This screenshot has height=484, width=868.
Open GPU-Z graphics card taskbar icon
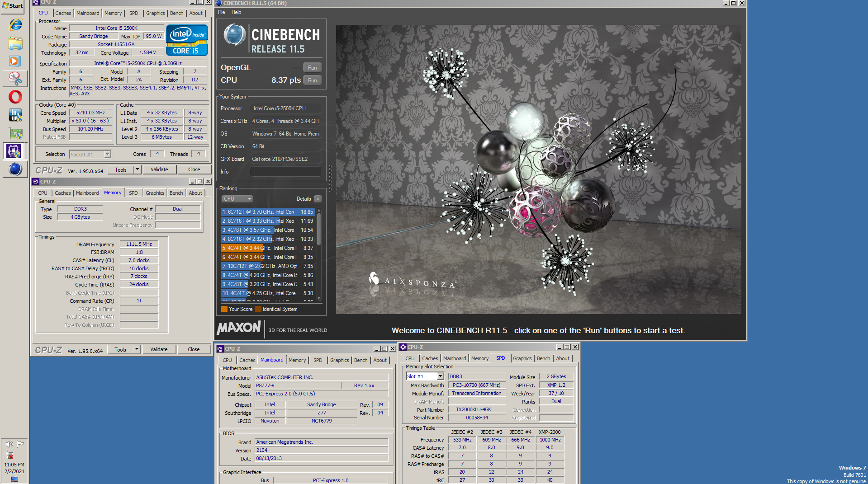(x=15, y=133)
